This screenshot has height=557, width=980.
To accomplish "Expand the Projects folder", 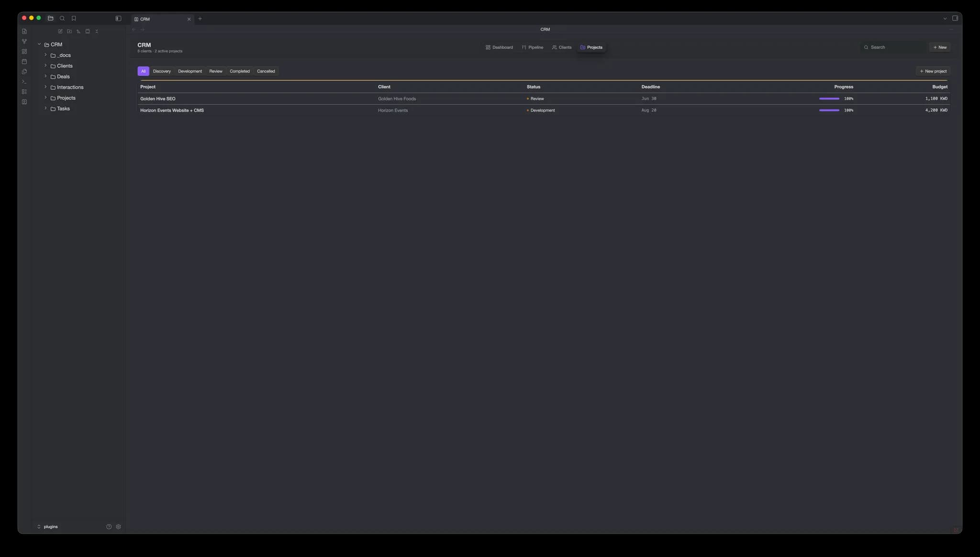I will (x=45, y=98).
